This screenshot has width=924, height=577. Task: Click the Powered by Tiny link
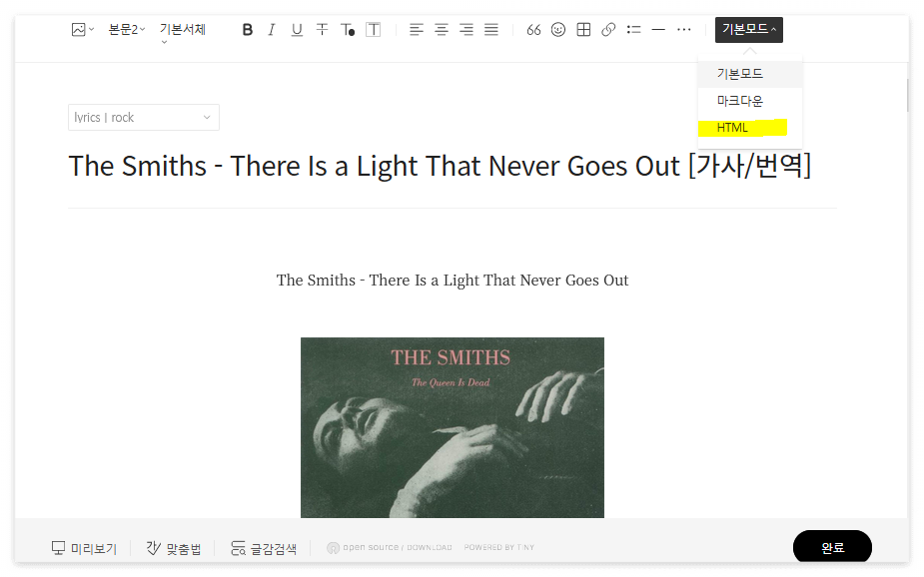coord(499,548)
